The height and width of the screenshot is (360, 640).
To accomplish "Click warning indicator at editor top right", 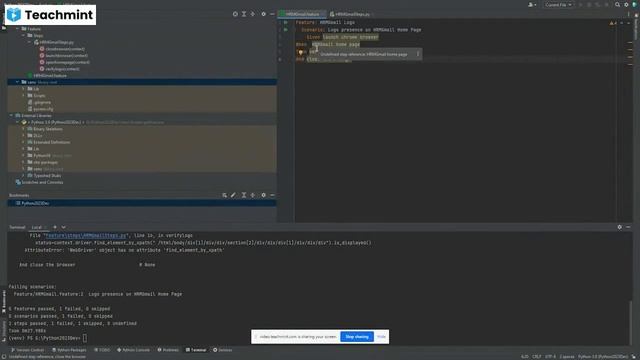I will click(613, 23).
